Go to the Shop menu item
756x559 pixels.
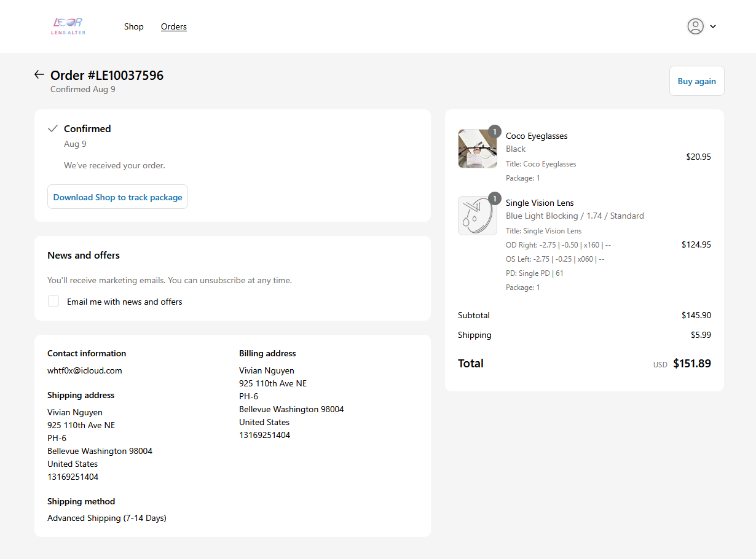(133, 26)
